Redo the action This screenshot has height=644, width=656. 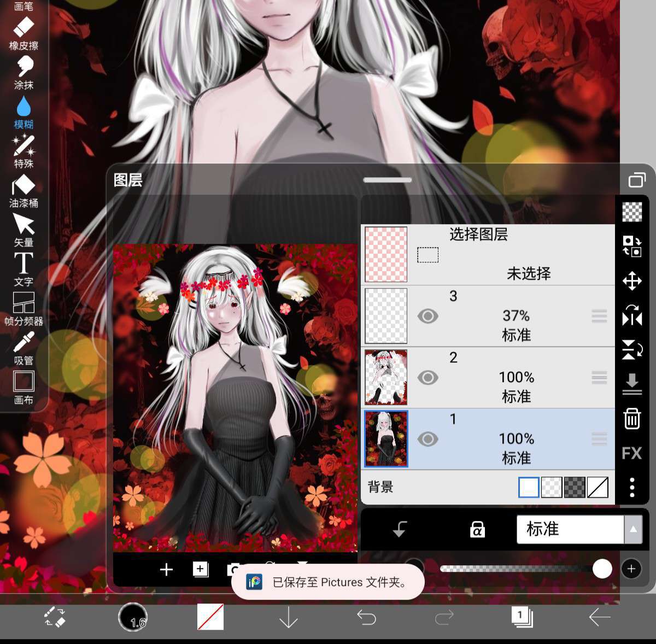(x=444, y=617)
